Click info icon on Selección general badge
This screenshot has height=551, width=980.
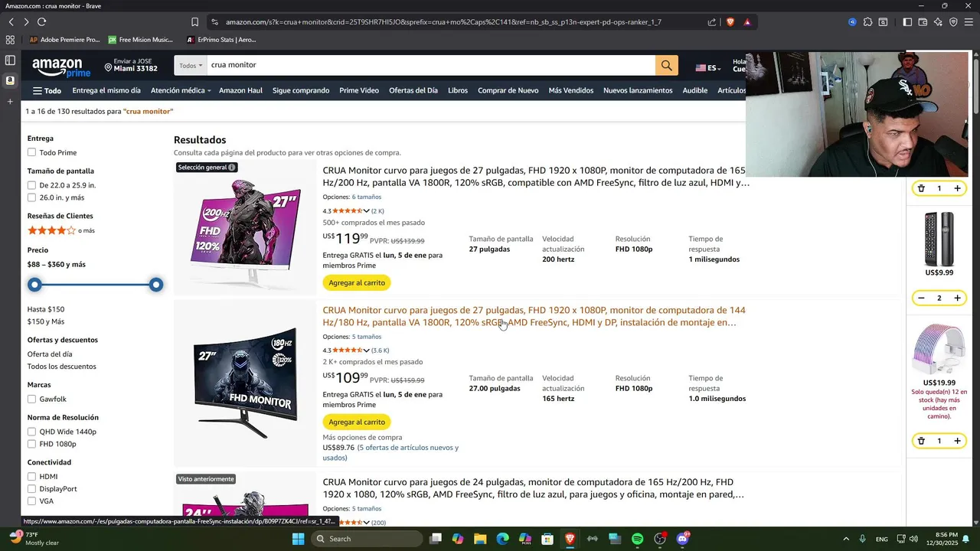coord(232,167)
